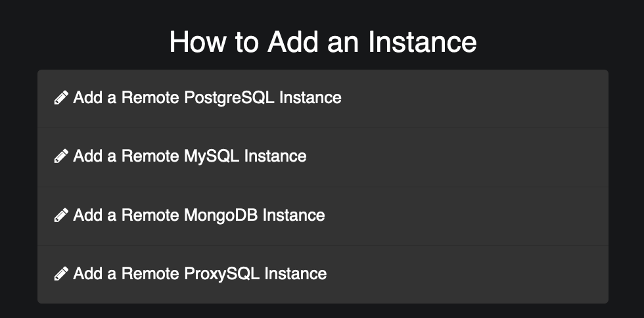Image resolution: width=644 pixels, height=318 pixels.
Task: Click the word MySQL in the second entry
Action: [212, 157]
